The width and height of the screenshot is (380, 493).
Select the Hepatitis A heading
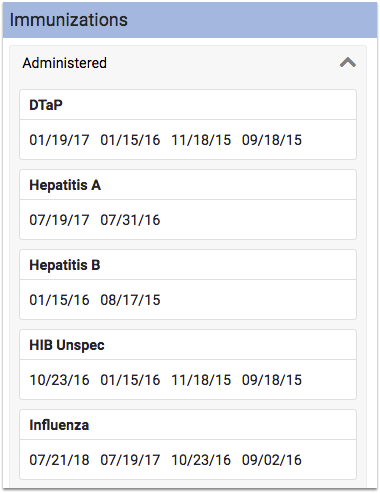point(65,185)
